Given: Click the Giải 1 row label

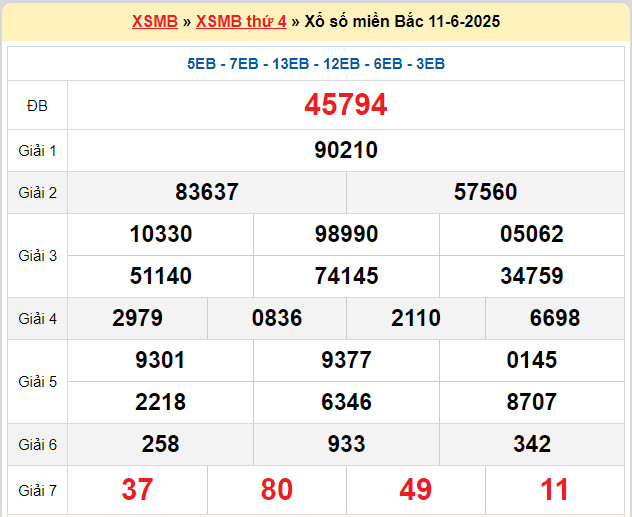Looking at the screenshot, I should coord(37,151).
